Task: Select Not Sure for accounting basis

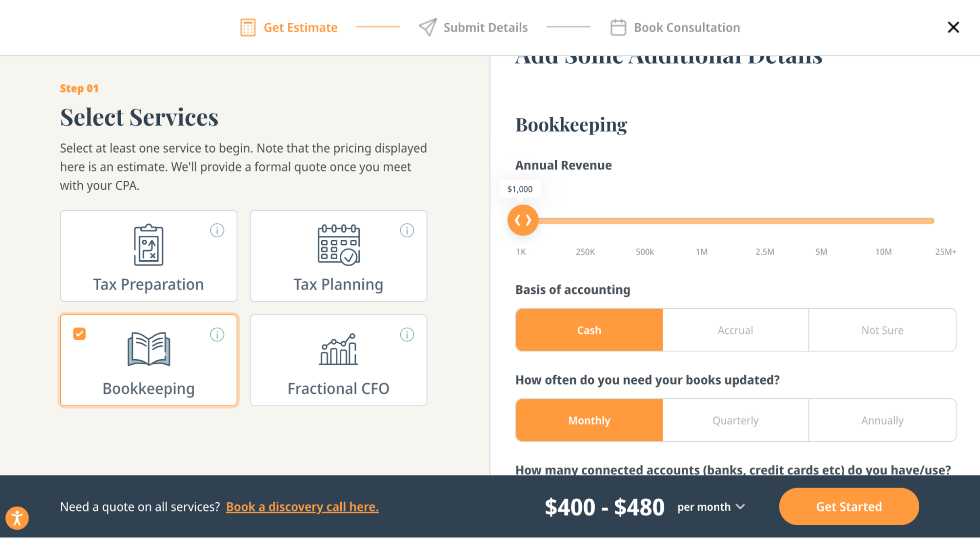Action: pyautogui.click(x=882, y=330)
